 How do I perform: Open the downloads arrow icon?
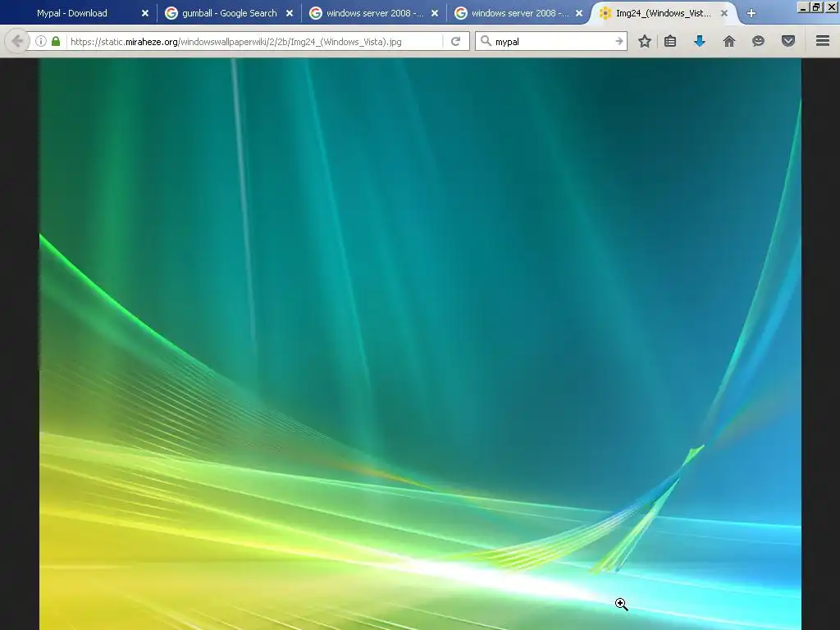coord(700,41)
